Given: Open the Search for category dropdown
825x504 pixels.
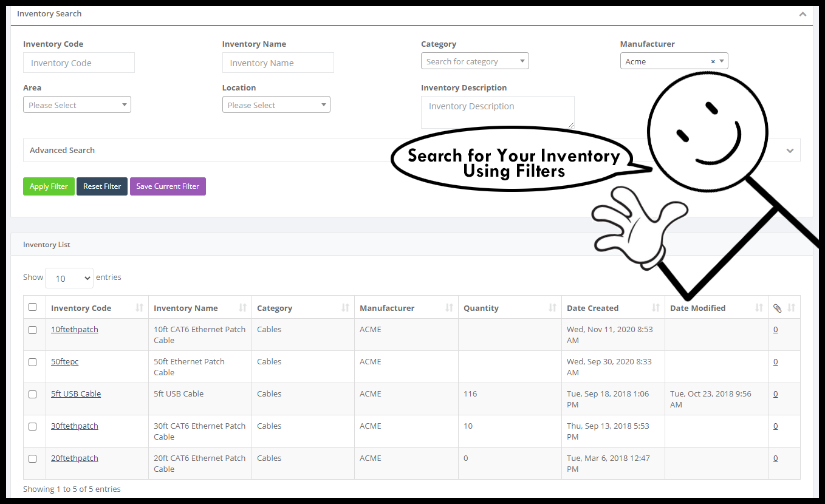Looking at the screenshot, I should point(474,61).
